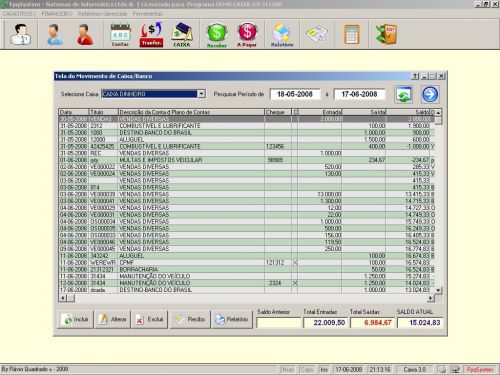This screenshot has height=375, width=500.
Task: Click the Incluir button
Action: [76, 319]
